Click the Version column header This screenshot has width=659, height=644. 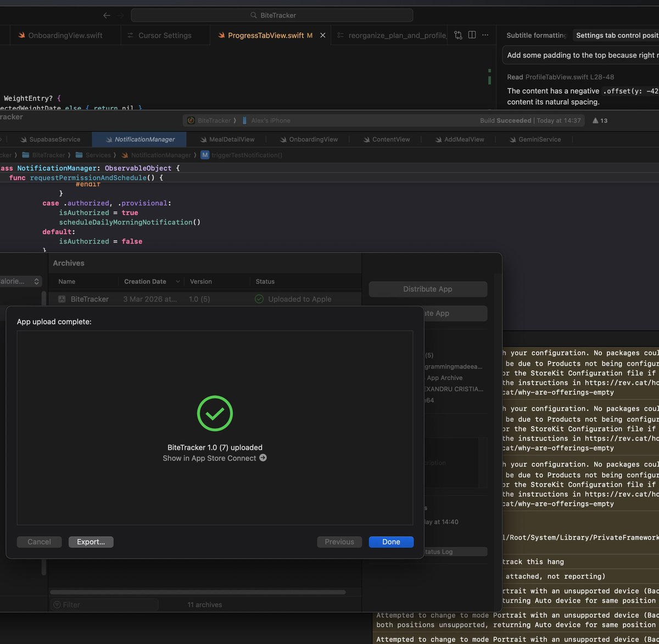(201, 281)
